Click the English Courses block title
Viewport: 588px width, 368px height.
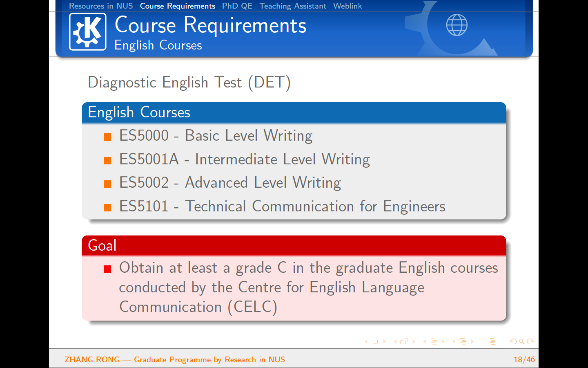click(139, 112)
